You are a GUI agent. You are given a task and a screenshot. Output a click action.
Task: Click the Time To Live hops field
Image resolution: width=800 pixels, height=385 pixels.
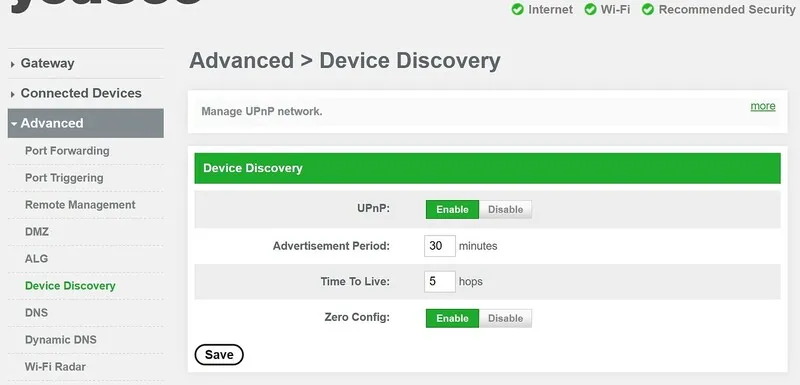tap(440, 281)
